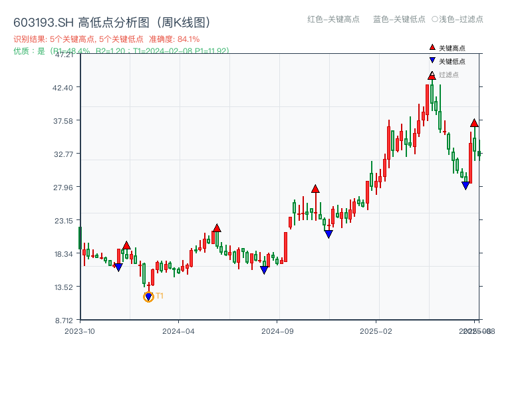This screenshot has width=532, height=399.
Task: Click the orange T1 circle marker
Action: pyautogui.click(x=148, y=295)
